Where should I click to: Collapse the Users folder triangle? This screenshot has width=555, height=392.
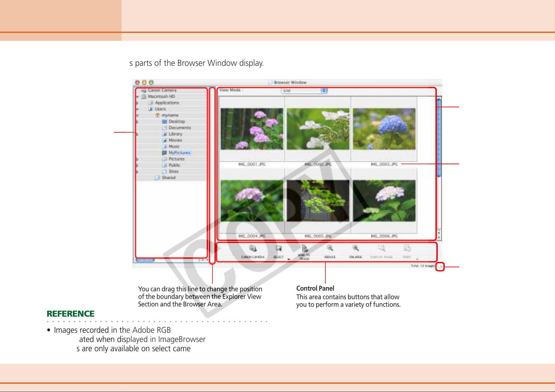tap(138, 109)
